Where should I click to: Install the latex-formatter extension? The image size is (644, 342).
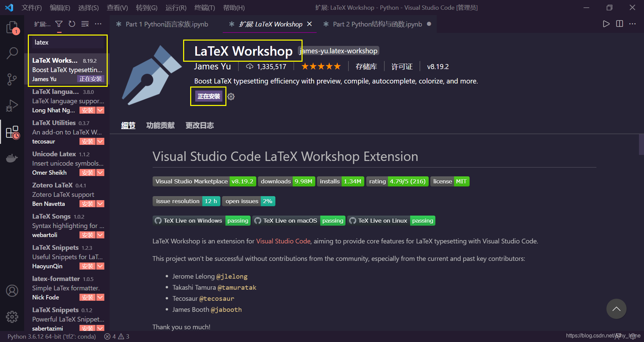point(88,297)
